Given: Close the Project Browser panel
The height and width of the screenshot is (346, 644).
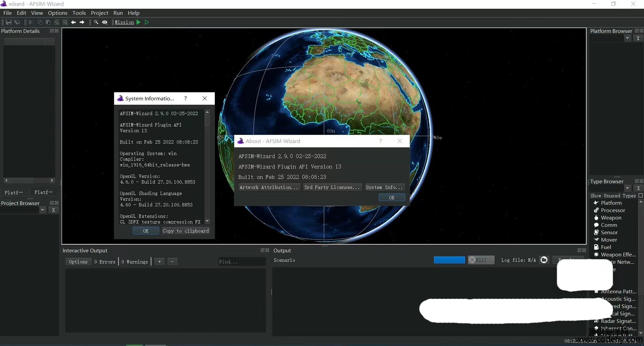Looking at the screenshot, I should [x=56, y=203].
